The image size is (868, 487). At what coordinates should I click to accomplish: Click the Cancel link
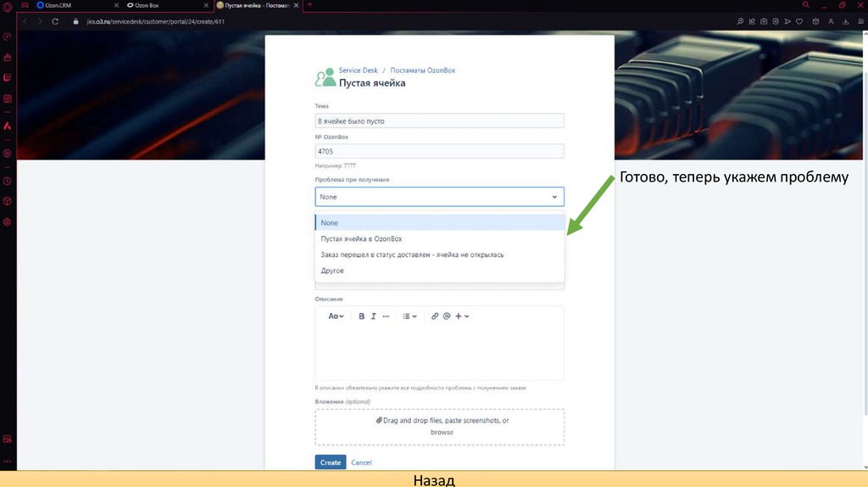361,462
